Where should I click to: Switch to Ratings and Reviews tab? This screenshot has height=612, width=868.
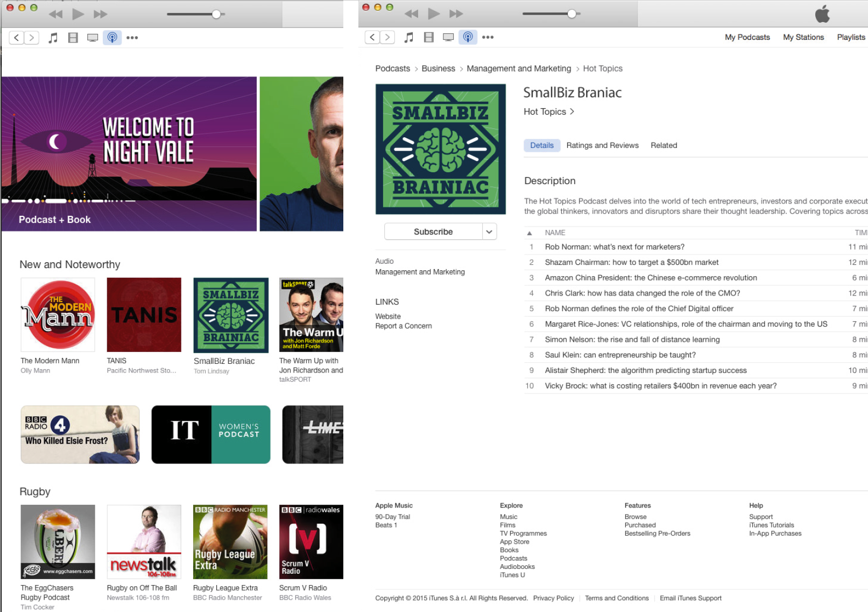602,145
